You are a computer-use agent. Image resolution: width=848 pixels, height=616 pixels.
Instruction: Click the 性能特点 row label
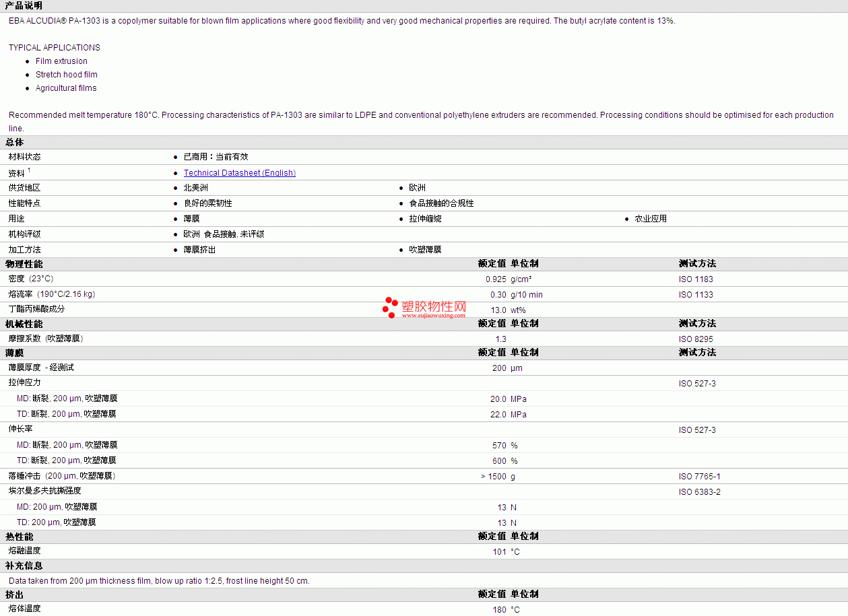pos(25,203)
